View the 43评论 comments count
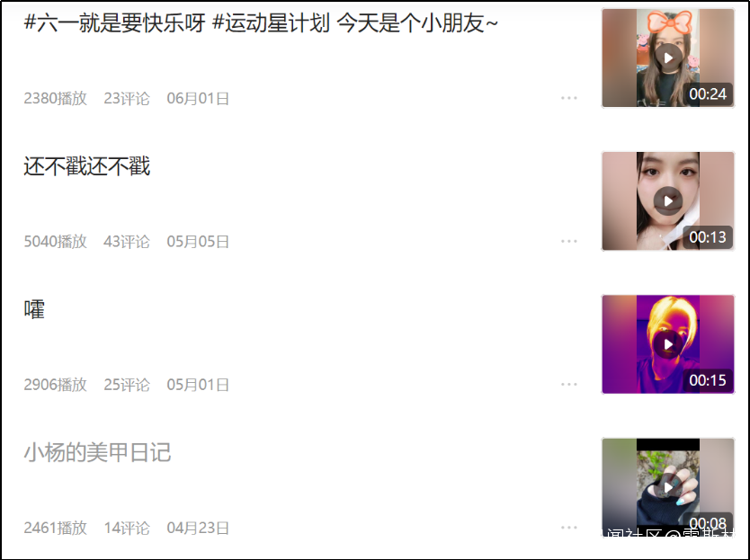The width and height of the screenshot is (750, 560). (x=127, y=242)
